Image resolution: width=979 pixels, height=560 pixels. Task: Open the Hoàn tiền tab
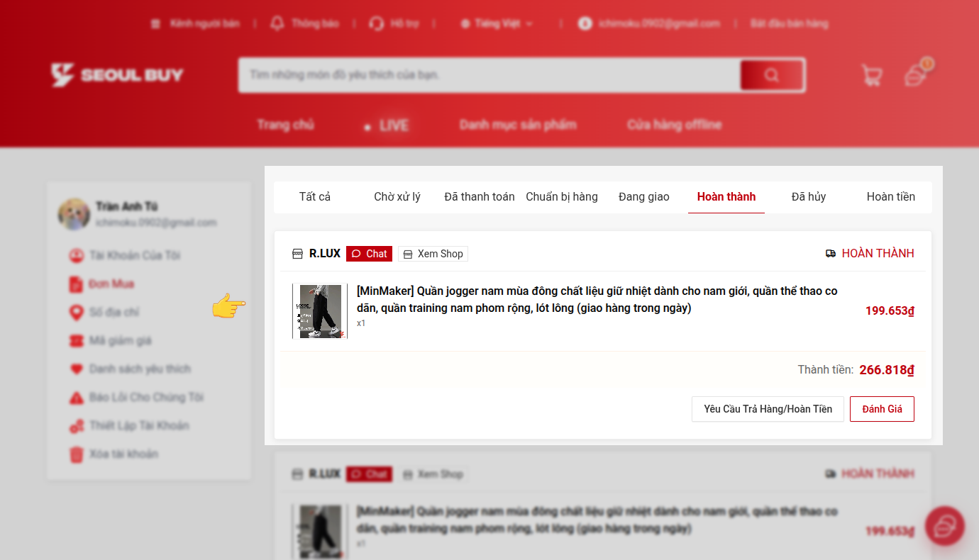pyautogui.click(x=890, y=197)
